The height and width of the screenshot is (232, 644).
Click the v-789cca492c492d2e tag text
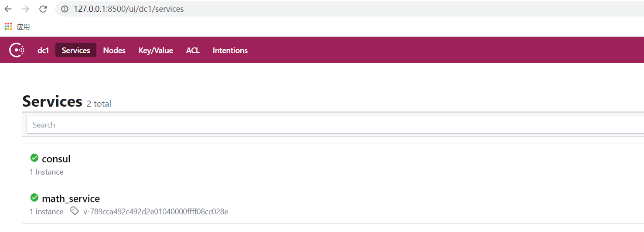click(156, 212)
